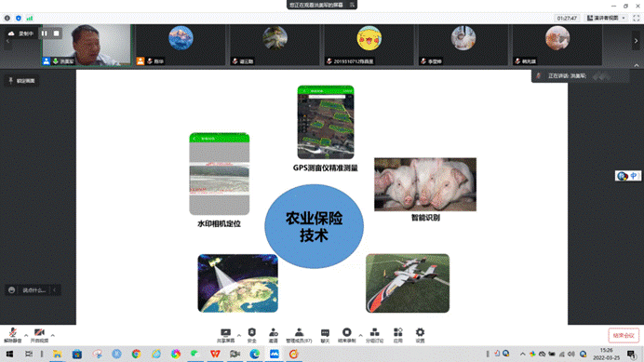Open the invite participants icon
This screenshot has width=644, height=362.
point(274,335)
